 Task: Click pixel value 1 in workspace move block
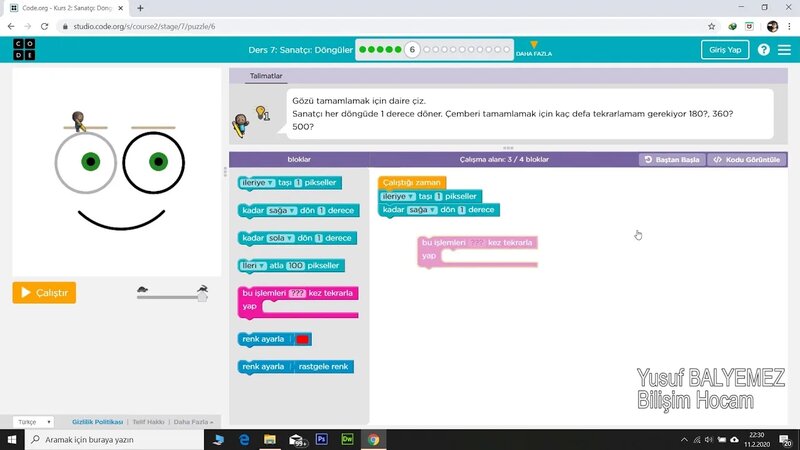(x=438, y=196)
